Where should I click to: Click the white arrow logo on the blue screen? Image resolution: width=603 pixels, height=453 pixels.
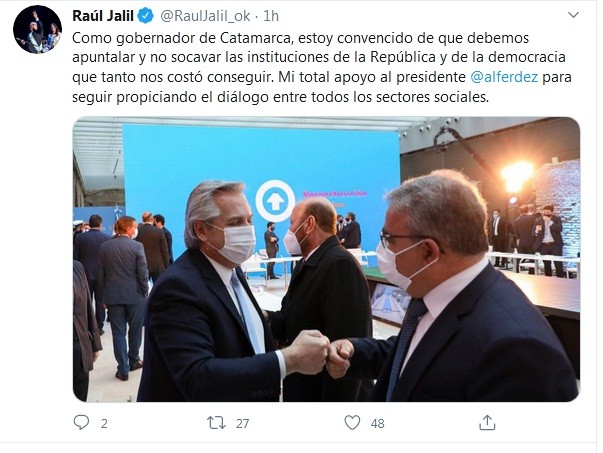(x=275, y=201)
